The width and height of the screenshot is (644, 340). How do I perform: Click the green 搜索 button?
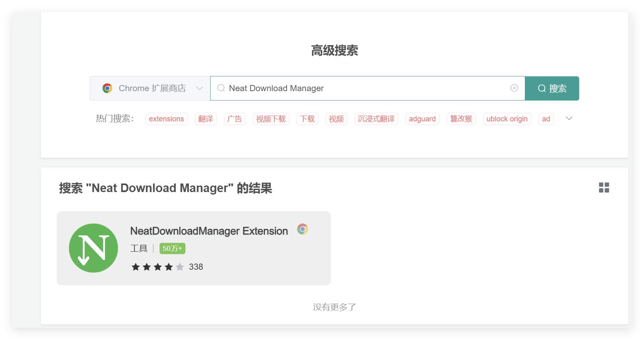click(552, 88)
